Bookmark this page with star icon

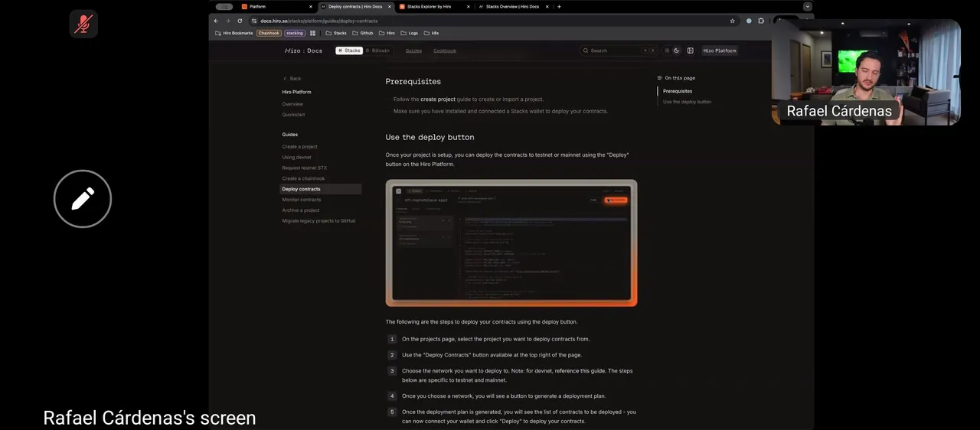(733, 21)
